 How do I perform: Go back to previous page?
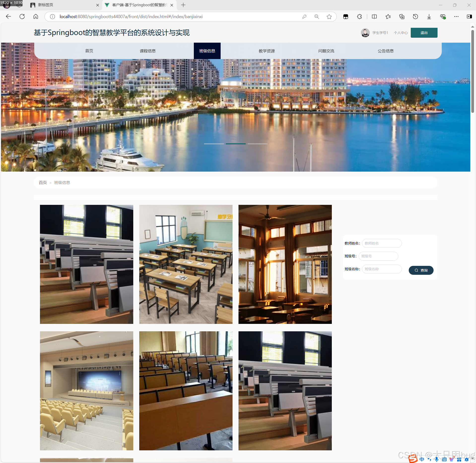pyautogui.click(x=8, y=17)
